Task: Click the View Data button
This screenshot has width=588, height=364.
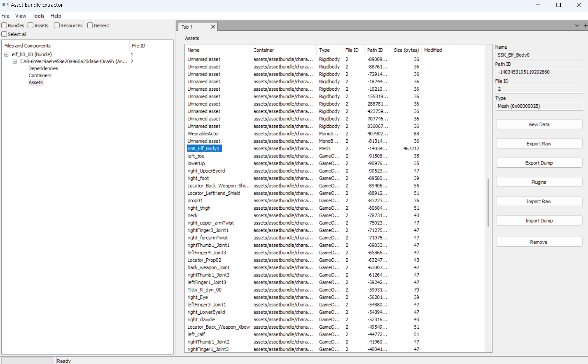Action: [x=539, y=125]
